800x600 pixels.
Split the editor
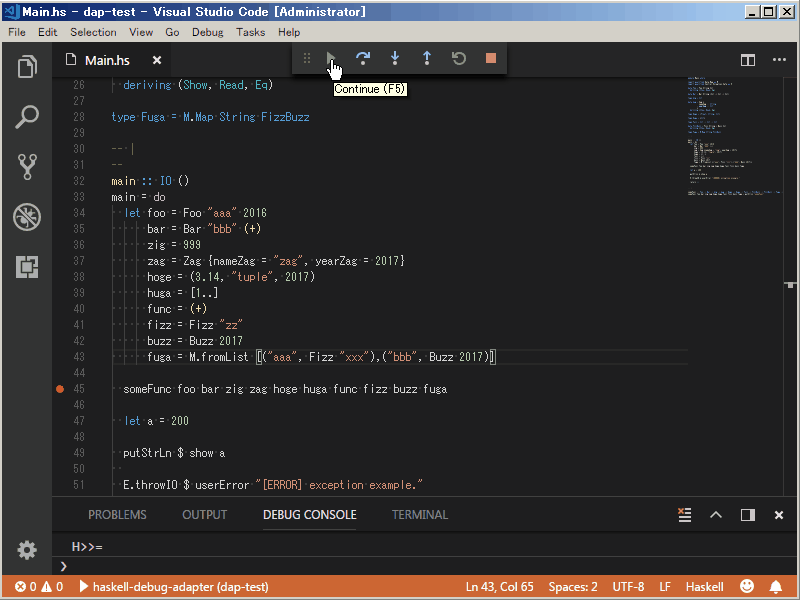point(748,60)
